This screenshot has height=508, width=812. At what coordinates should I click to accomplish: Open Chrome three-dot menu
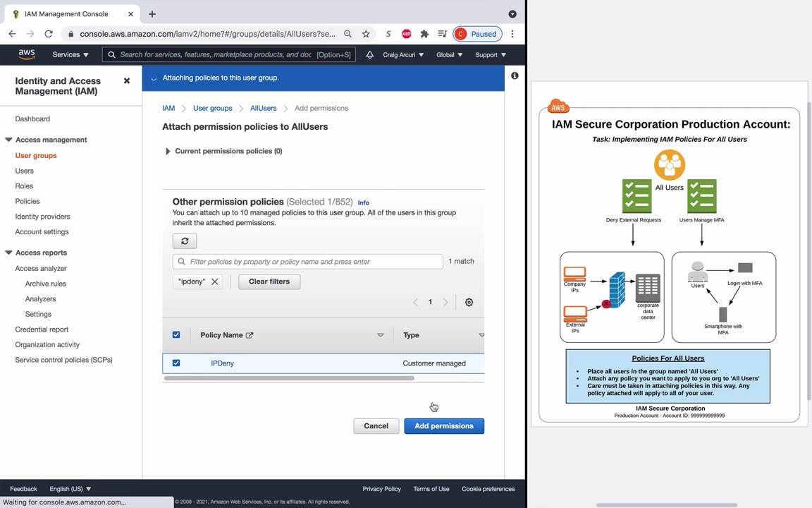point(512,34)
